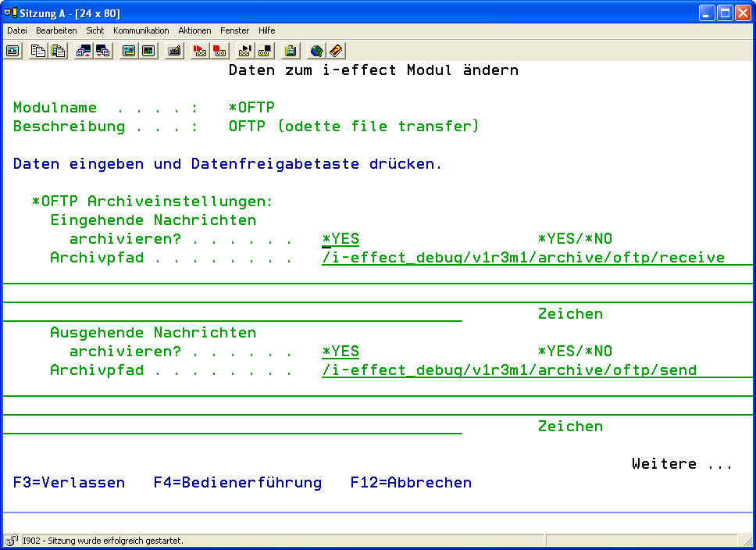Click the copy toolbar icon
Viewport: 756px width, 550px height.
(37, 51)
